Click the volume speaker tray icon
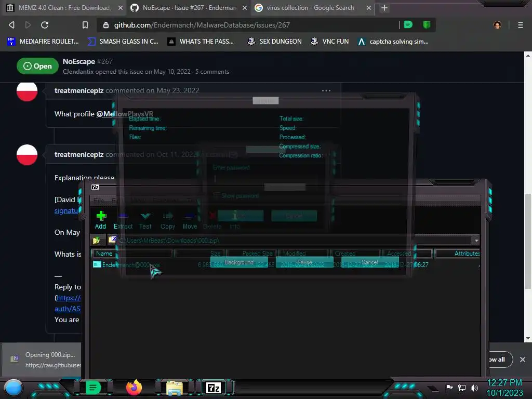The height and width of the screenshot is (399, 532). click(474, 388)
